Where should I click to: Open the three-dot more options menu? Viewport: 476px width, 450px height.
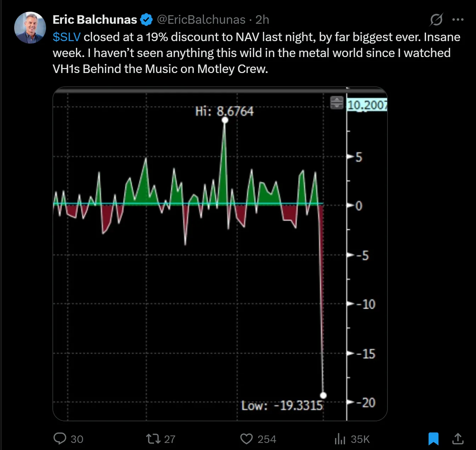click(458, 20)
